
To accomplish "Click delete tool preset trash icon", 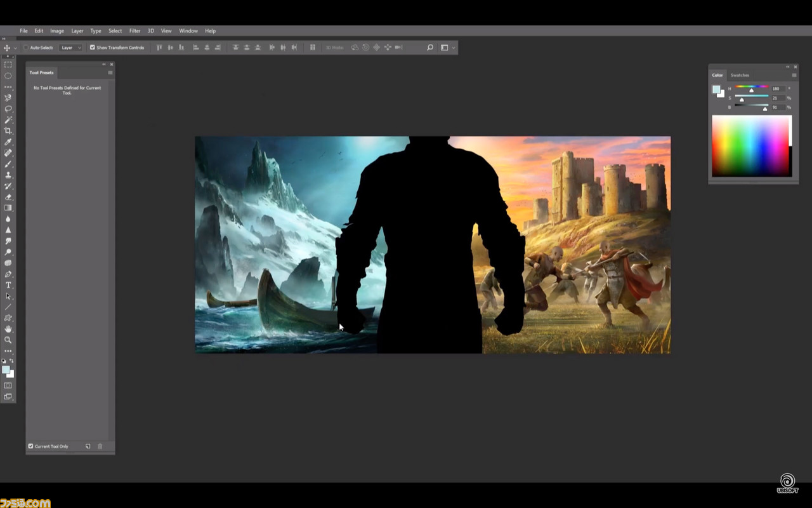I will 100,446.
